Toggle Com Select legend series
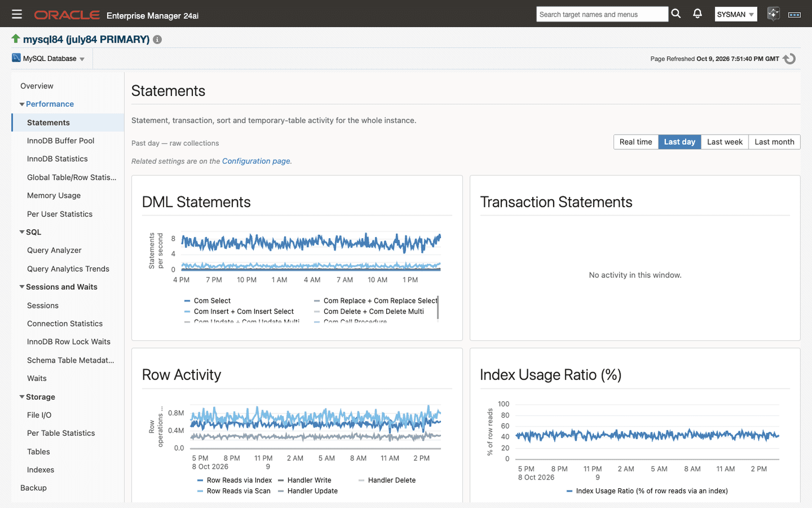Image resolution: width=812 pixels, height=508 pixels. pos(207,301)
